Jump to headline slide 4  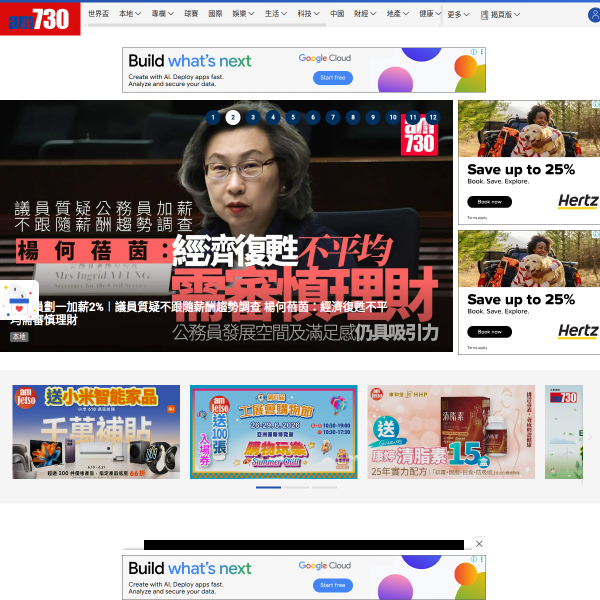[x=273, y=117]
